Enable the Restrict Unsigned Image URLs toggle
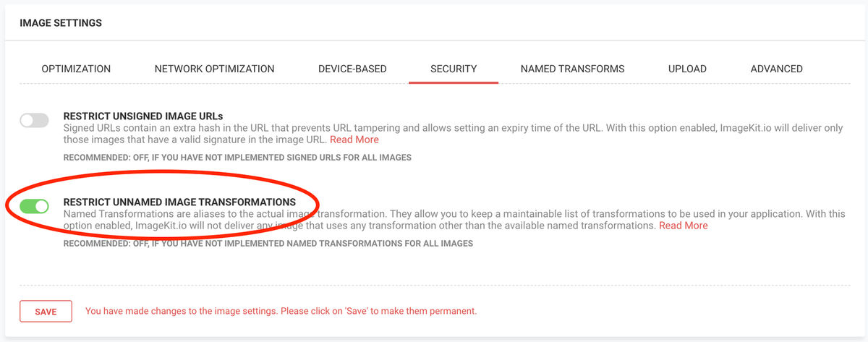Screen dimensions: 868x342 coord(34,121)
